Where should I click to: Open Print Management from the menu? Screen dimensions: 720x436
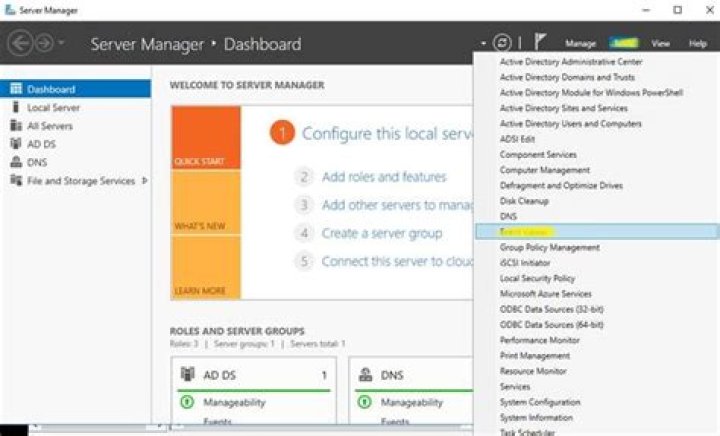535,356
